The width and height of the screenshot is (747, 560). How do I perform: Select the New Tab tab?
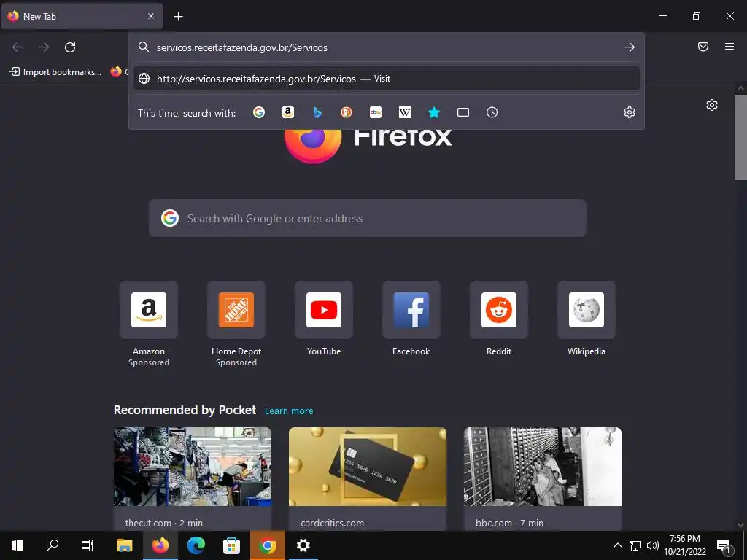[82, 16]
